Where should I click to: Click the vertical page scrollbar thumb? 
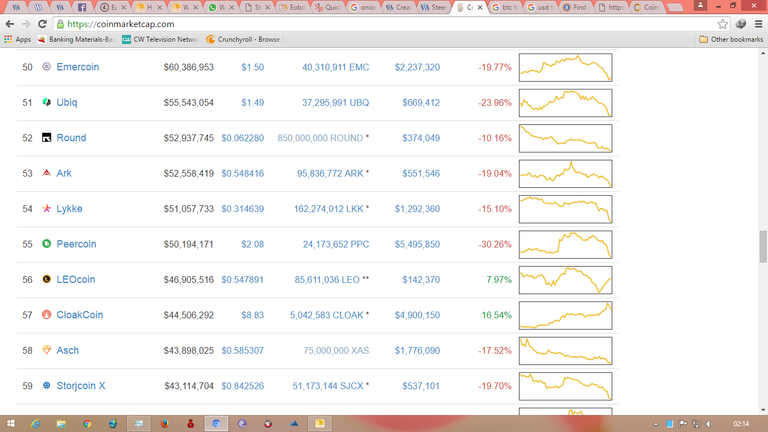coord(763,246)
